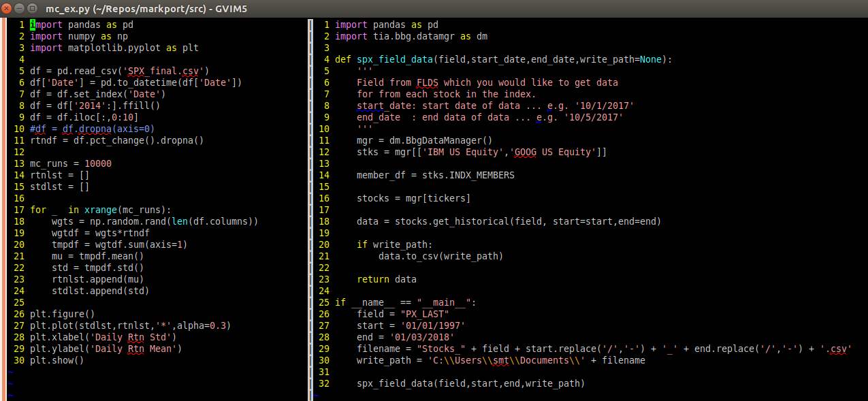Screen dimensions: 868x401
Task: Click the "Stocks_" string in filename line
Action: tap(441, 349)
